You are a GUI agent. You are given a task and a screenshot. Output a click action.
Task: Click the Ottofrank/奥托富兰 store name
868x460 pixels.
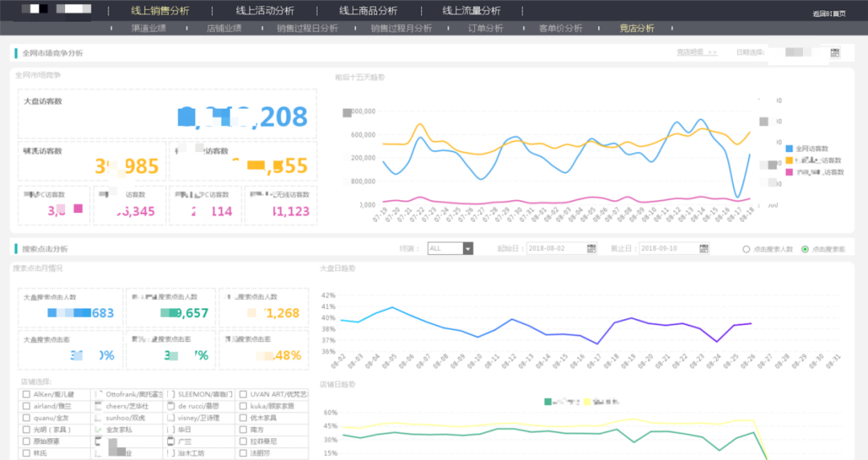[x=134, y=395]
